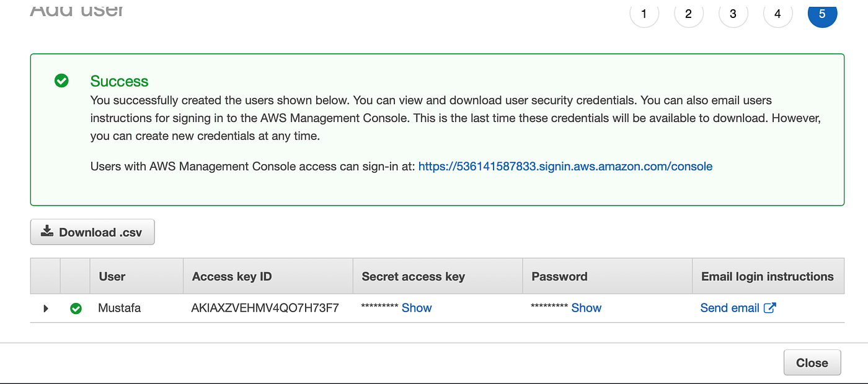The width and height of the screenshot is (868, 384).
Task: Go to wizard step 4
Action: [778, 14]
